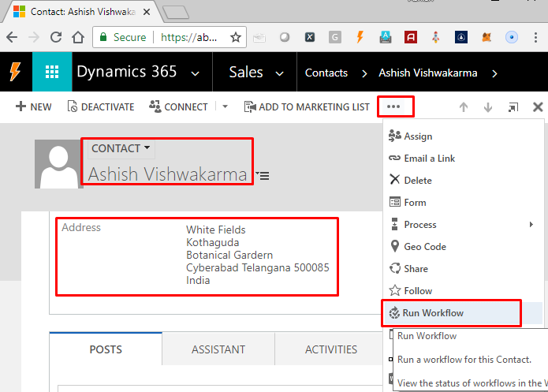Screen dimensions: 548x392
Task: Pop out the form in new window
Action: [513, 107]
